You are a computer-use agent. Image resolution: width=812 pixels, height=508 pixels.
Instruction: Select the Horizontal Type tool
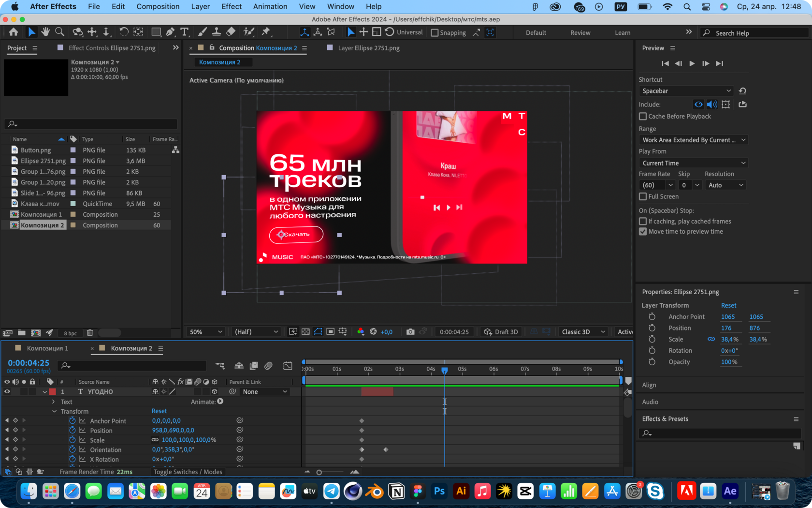click(184, 32)
